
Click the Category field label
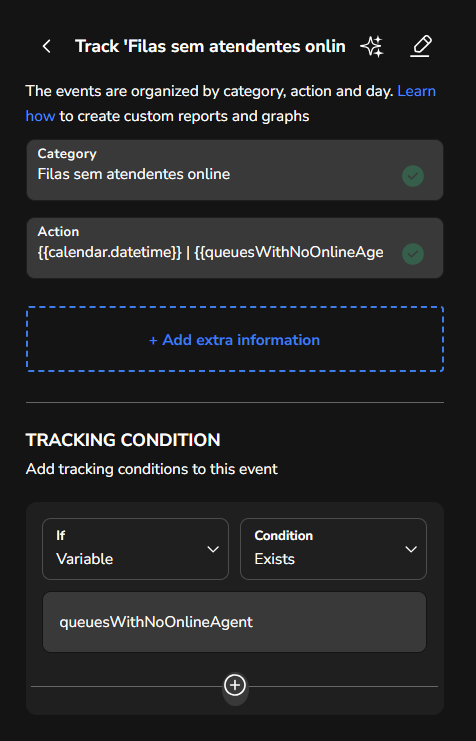point(67,154)
